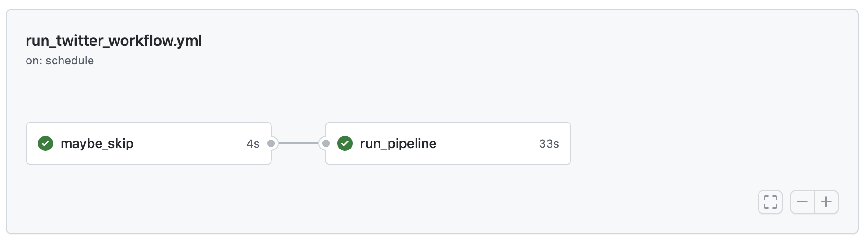Click maybe_skip output connector dot
The height and width of the screenshot is (246, 868).
pyautogui.click(x=271, y=143)
